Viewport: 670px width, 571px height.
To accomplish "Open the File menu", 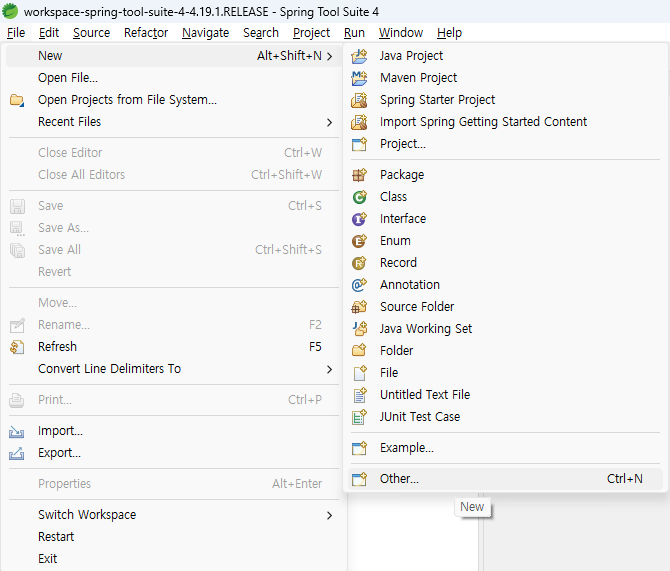I will pyautogui.click(x=16, y=33).
